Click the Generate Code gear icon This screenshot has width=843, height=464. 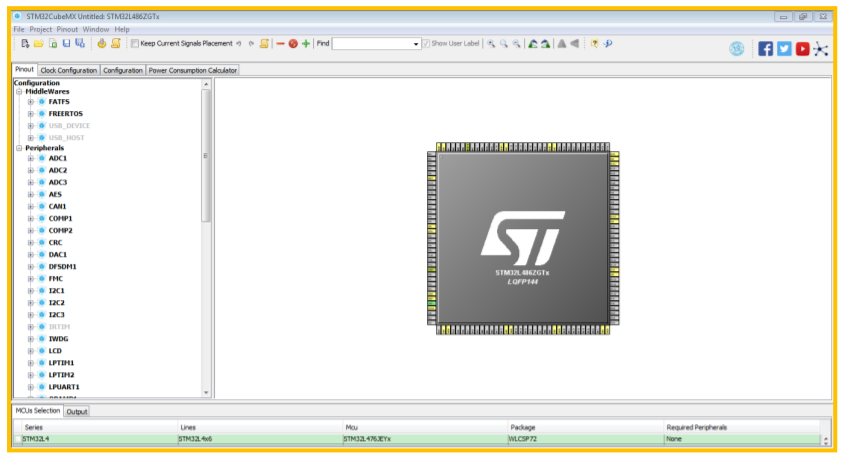pyautogui.click(x=102, y=44)
